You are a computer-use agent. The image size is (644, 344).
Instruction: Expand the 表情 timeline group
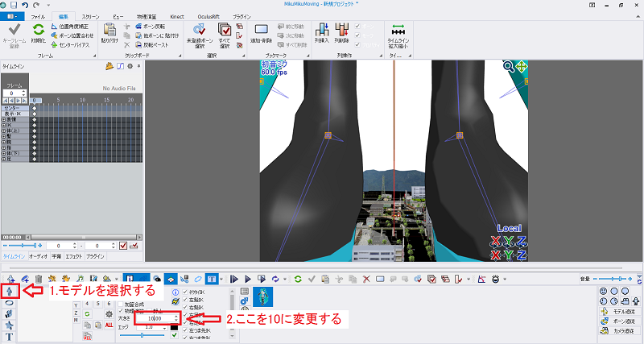(4, 119)
